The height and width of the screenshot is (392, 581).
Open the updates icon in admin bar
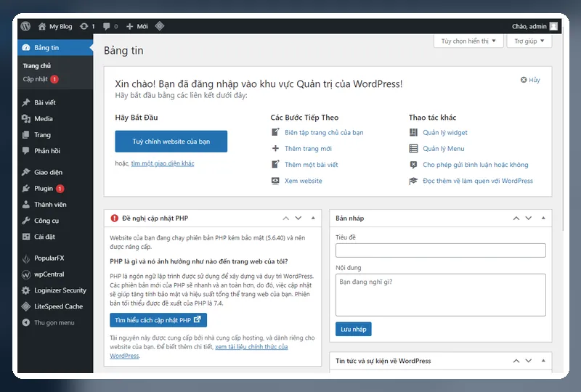[84, 26]
